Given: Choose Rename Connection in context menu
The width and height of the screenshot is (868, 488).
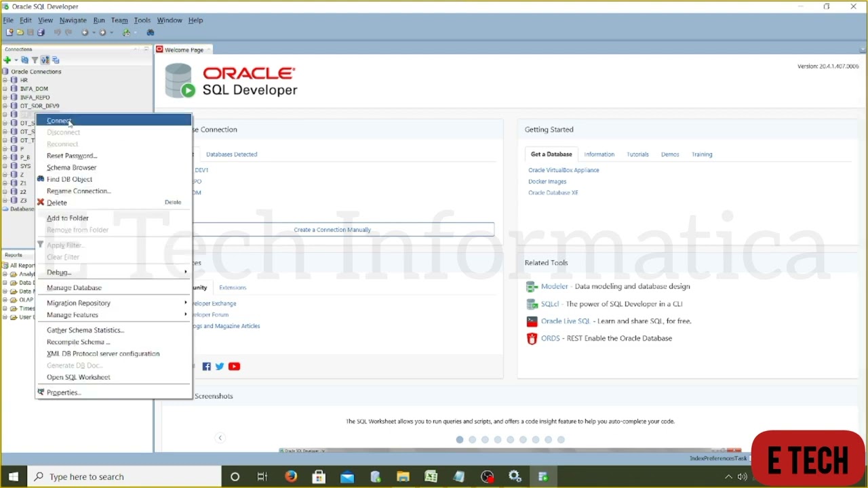Looking at the screenshot, I should [x=113, y=191].
